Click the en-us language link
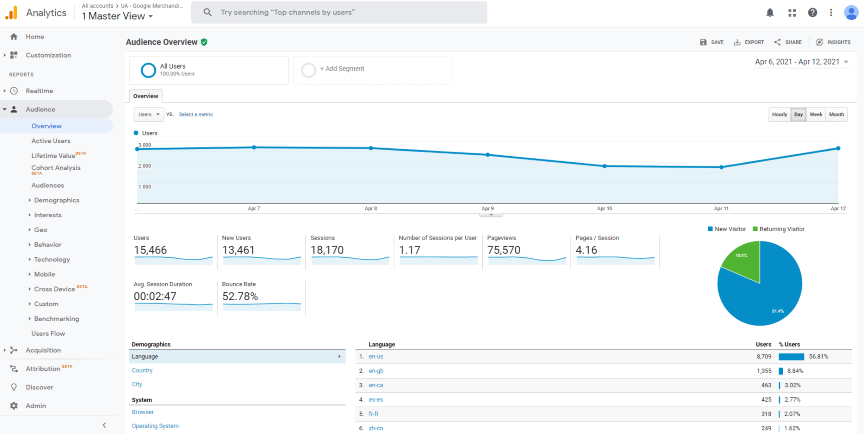 pyautogui.click(x=375, y=356)
